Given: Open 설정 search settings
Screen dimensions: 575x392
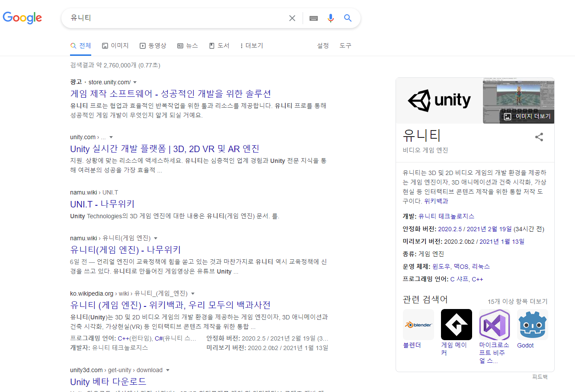Looking at the screenshot, I should click(x=323, y=45).
